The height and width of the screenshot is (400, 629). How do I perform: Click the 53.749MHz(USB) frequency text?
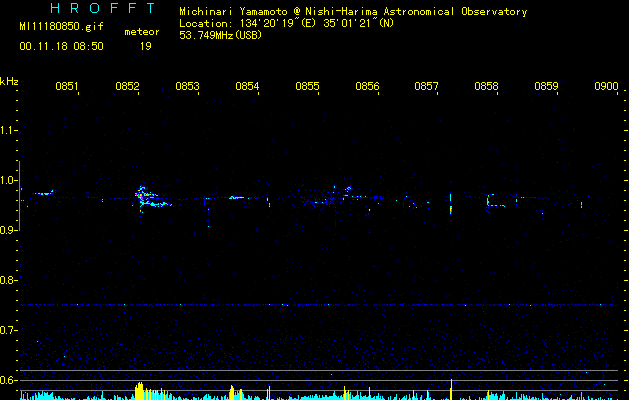point(221,35)
